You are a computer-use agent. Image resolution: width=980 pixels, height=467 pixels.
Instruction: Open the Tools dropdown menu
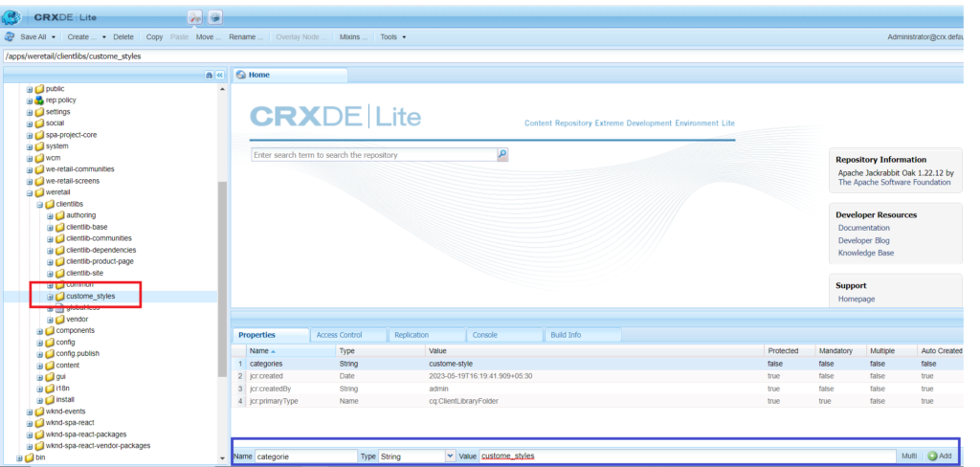[x=392, y=36]
